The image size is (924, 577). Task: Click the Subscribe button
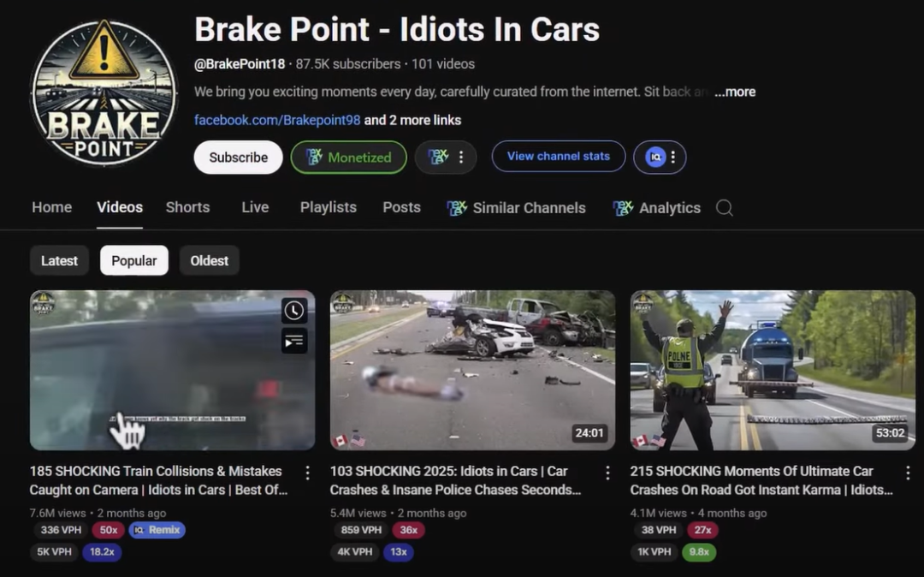(x=238, y=158)
